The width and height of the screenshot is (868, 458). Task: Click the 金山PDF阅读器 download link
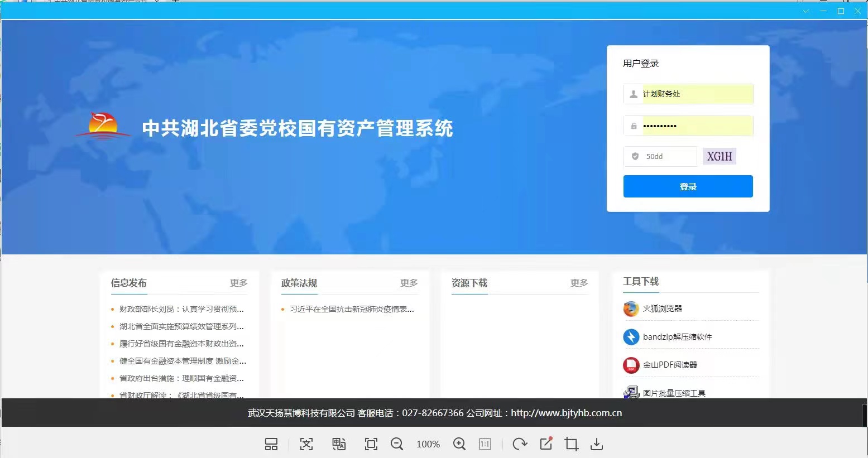[670, 365]
